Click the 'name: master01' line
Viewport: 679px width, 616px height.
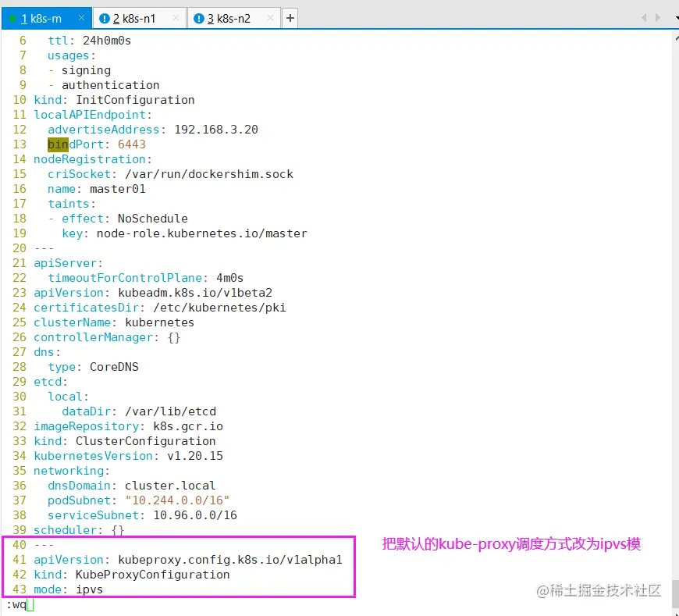97,189
